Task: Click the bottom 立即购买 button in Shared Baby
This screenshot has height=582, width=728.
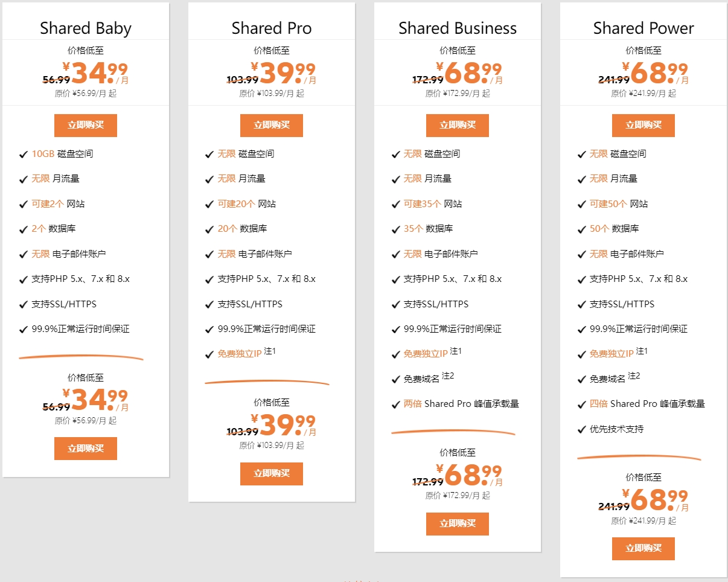Action: 85,449
